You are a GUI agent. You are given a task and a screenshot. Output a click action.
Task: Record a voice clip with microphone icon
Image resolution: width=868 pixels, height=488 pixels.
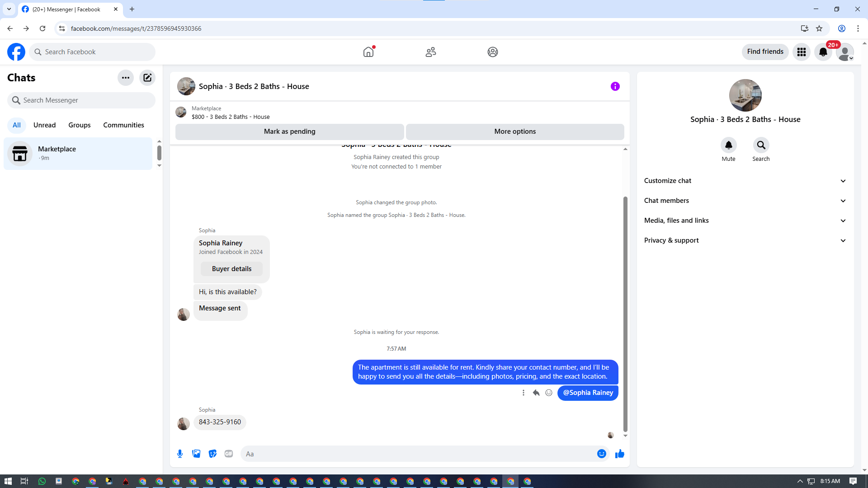pyautogui.click(x=180, y=454)
